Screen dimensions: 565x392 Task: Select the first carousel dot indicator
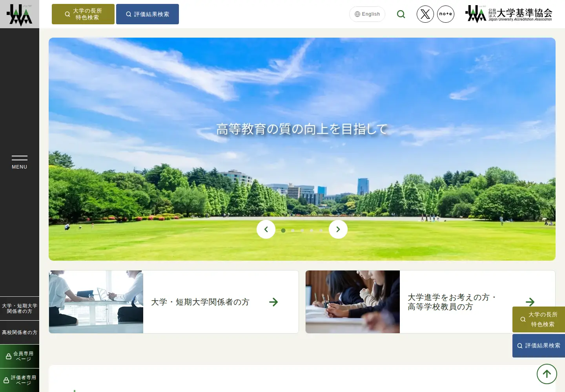pyautogui.click(x=283, y=230)
